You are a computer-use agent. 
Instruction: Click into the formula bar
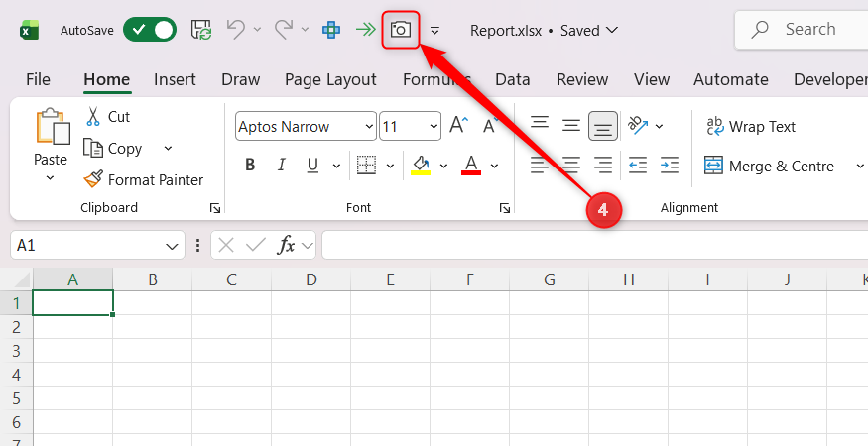(594, 245)
